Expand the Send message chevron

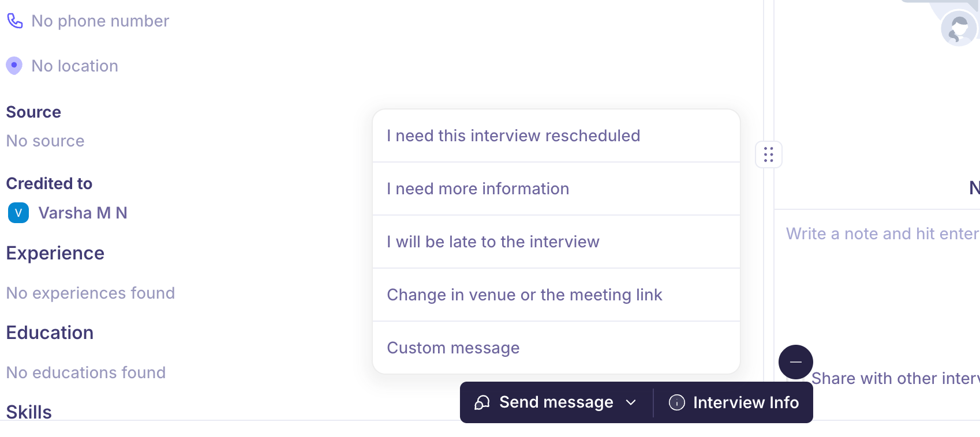point(631,402)
